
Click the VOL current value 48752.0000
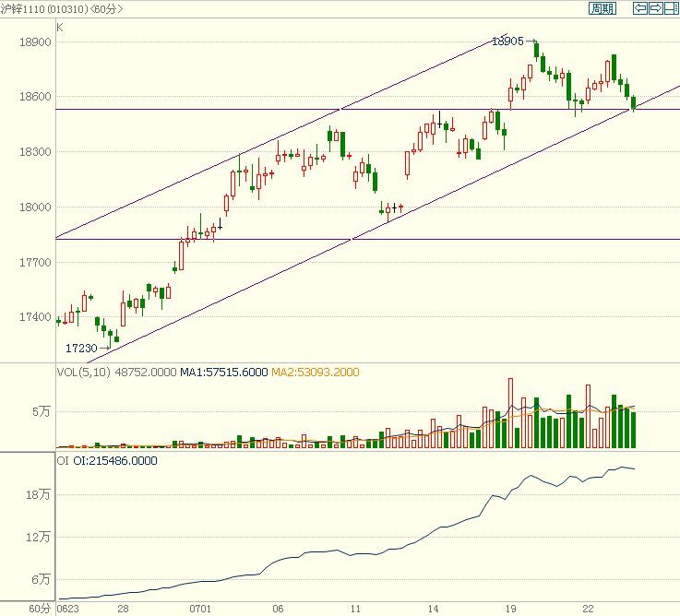pos(146,372)
